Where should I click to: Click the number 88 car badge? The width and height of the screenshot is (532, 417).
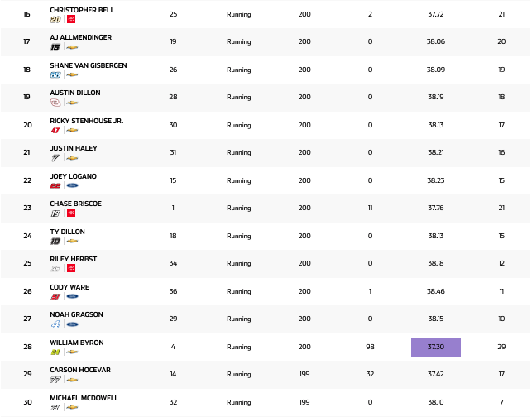55,74
